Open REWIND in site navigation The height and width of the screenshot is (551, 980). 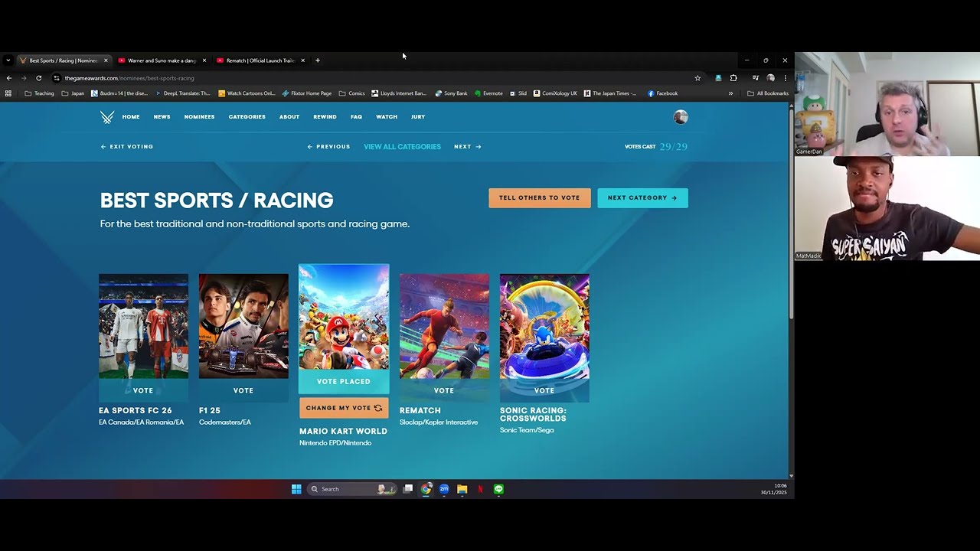point(325,117)
